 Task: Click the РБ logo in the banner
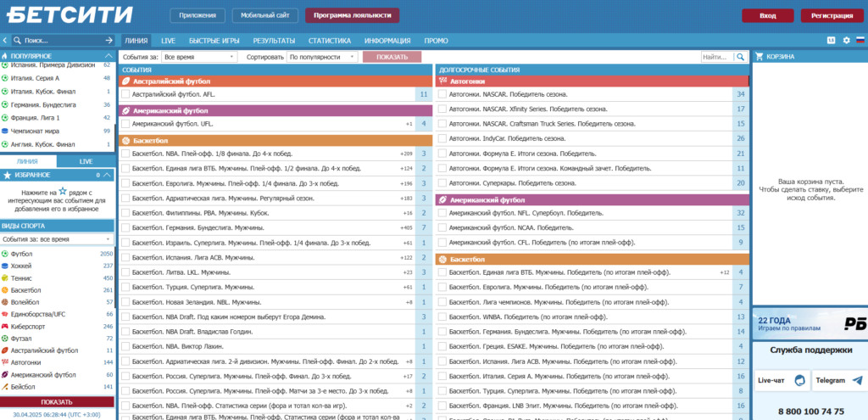[854, 324]
